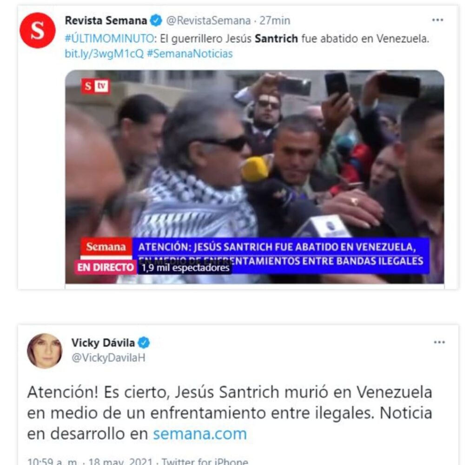Open Vicky Dávila display name
This screenshot has width=476, height=465.
tap(103, 343)
